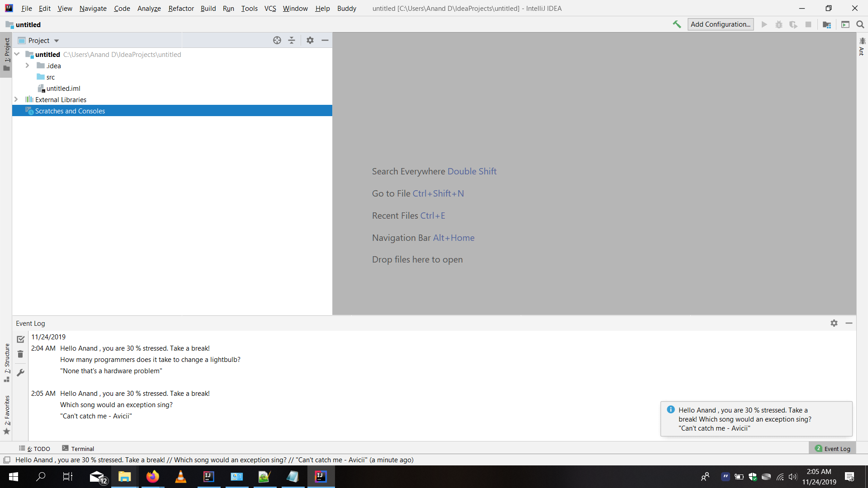Image resolution: width=868 pixels, height=488 pixels.
Task: Click the Event Log status bar button
Action: point(832,449)
